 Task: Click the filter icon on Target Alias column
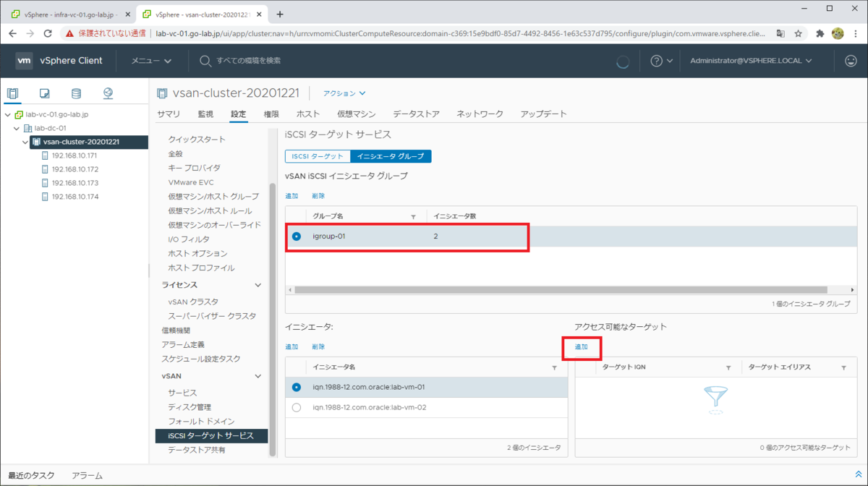pyautogui.click(x=844, y=367)
